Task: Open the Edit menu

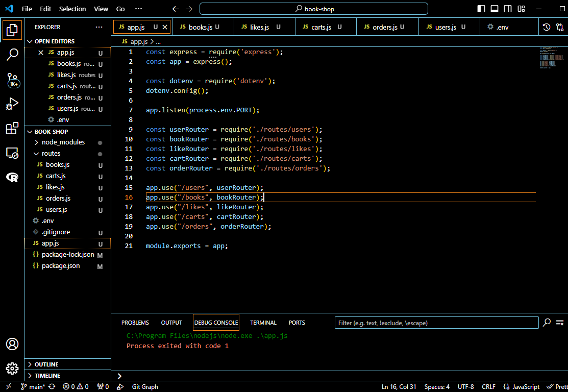Action: (x=45, y=9)
